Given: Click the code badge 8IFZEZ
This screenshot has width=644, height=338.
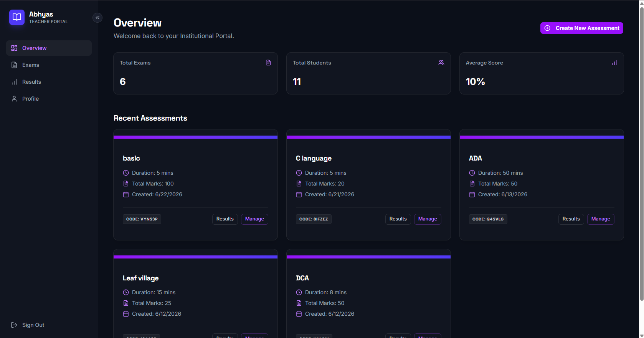Looking at the screenshot, I should point(314,219).
